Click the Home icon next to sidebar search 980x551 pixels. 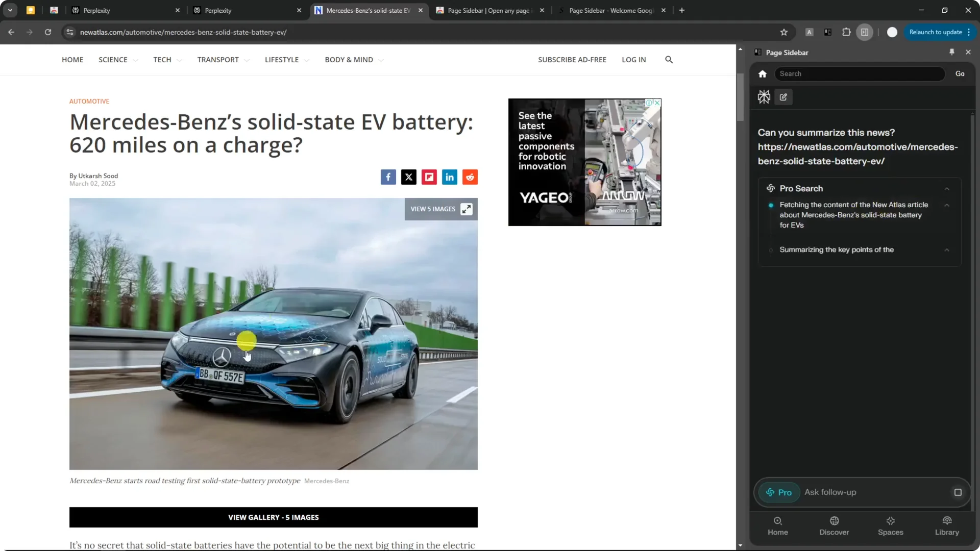(x=763, y=73)
